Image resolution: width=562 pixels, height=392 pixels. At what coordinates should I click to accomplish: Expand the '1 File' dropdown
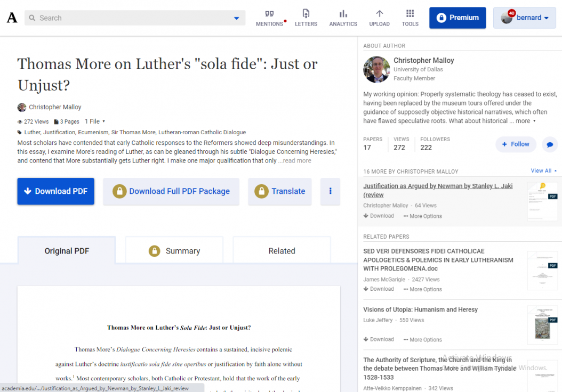[95, 121]
